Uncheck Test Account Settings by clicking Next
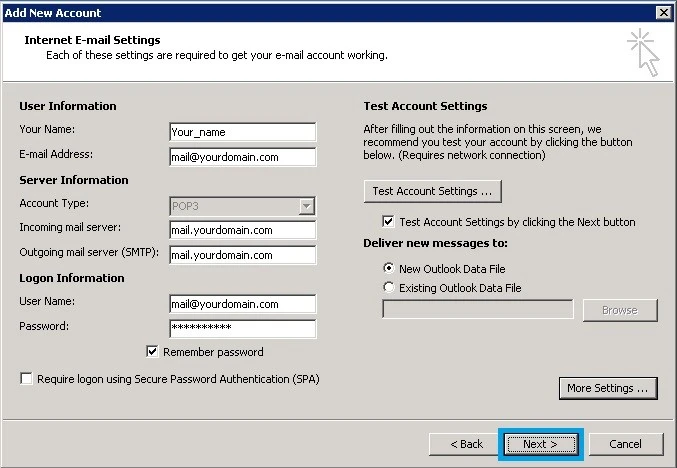677x468 pixels. pyautogui.click(x=388, y=221)
